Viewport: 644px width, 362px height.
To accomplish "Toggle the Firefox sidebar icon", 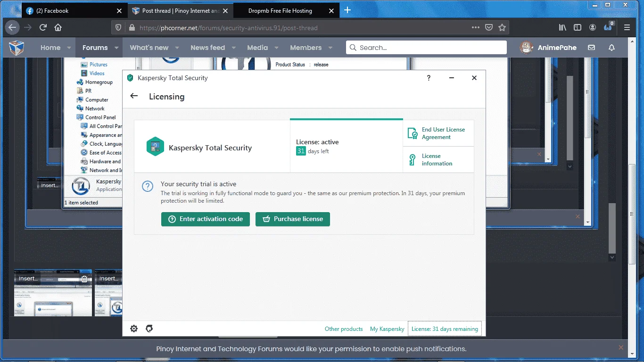I will (x=578, y=27).
